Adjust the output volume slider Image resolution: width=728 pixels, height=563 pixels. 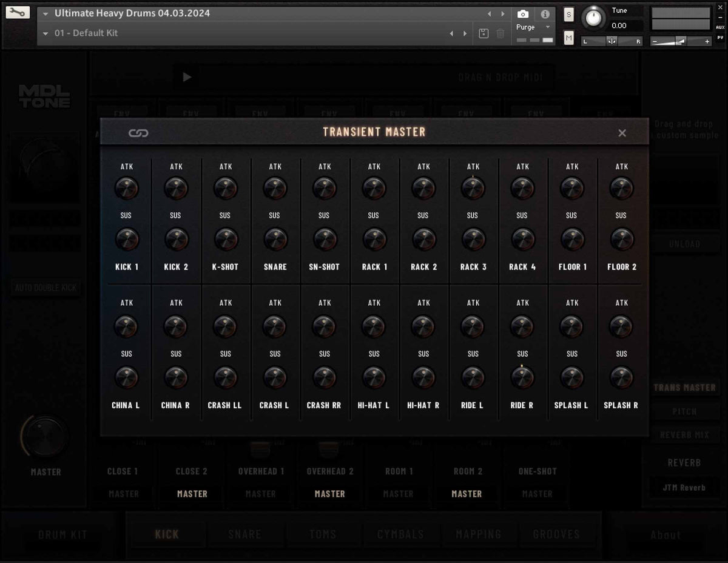coord(681,41)
